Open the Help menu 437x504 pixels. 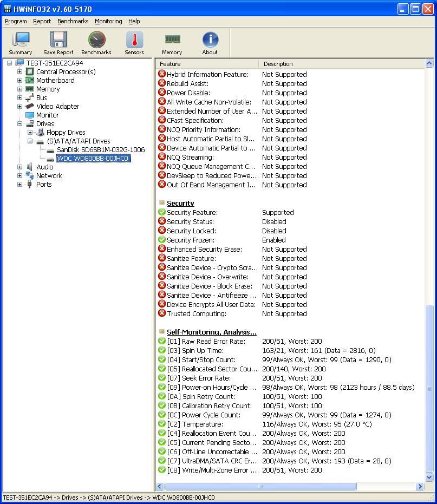coord(134,21)
